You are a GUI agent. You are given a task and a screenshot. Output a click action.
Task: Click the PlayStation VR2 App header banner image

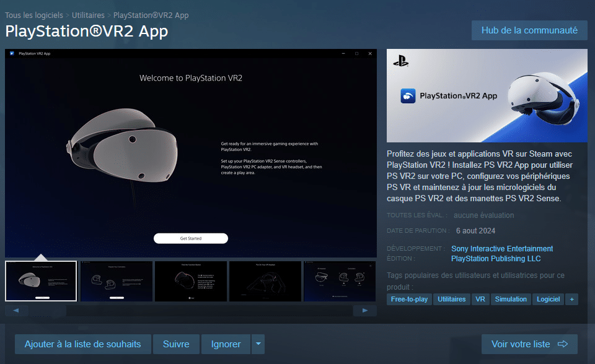click(x=487, y=95)
